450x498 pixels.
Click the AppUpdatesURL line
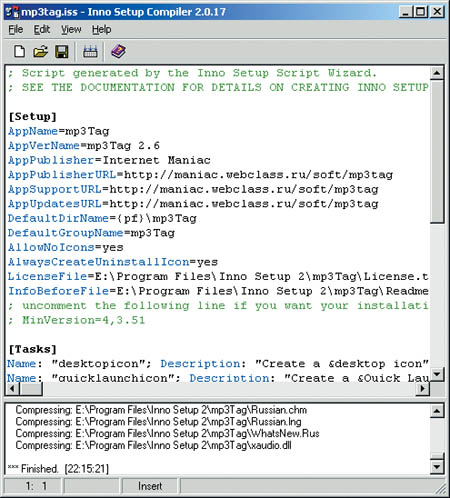(193, 204)
